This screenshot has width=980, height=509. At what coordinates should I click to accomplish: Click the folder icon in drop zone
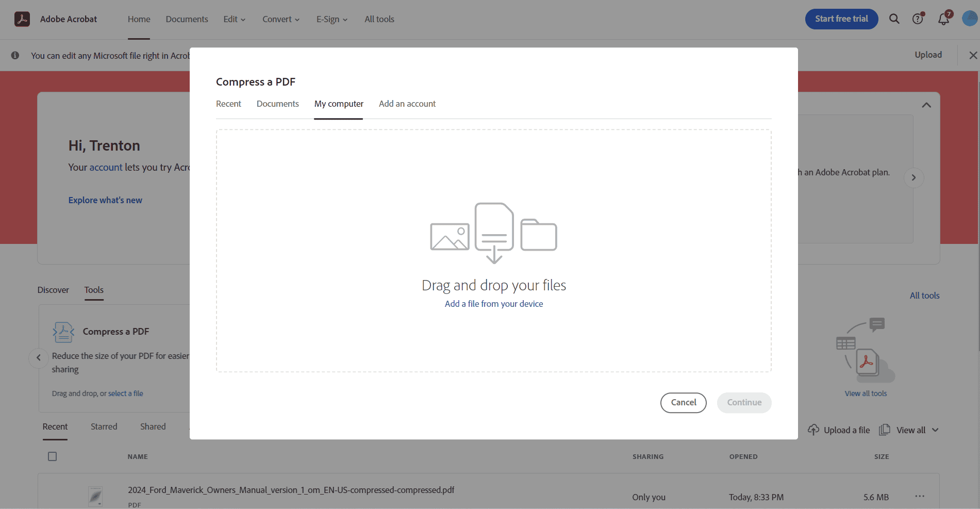click(539, 235)
